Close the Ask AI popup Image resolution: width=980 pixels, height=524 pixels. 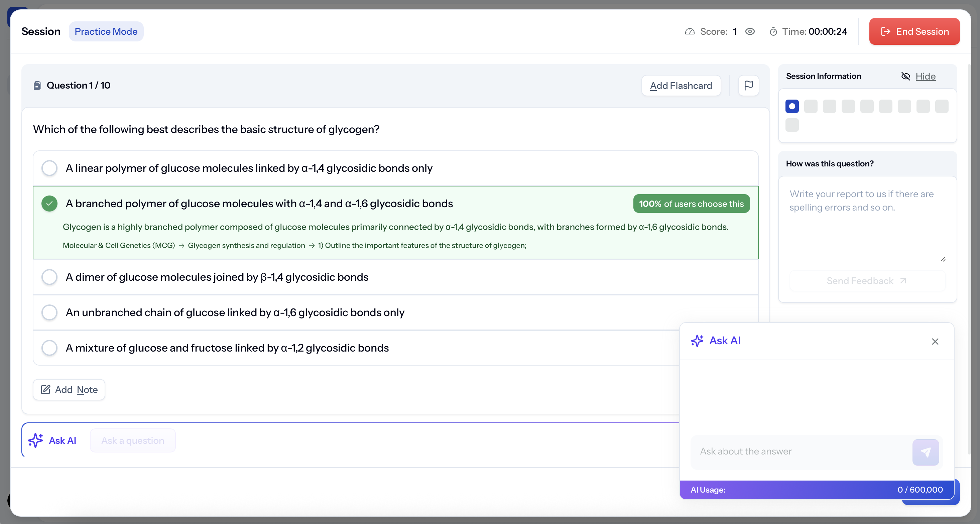pos(935,342)
